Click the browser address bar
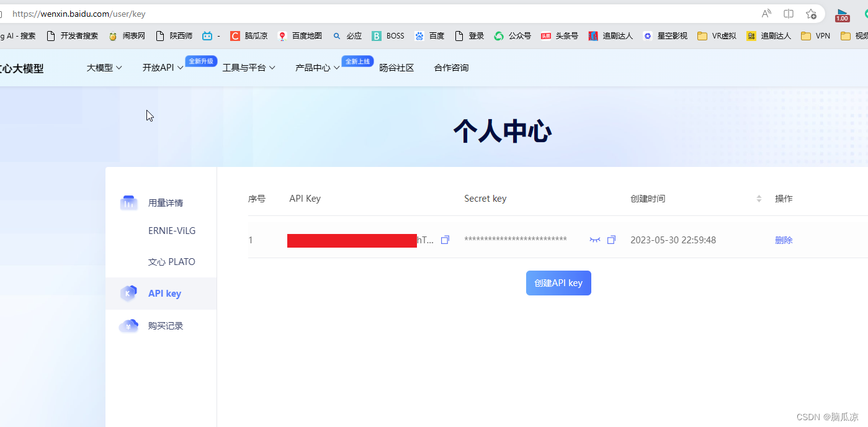The width and height of the screenshot is (868, 427). coord(372,14)
